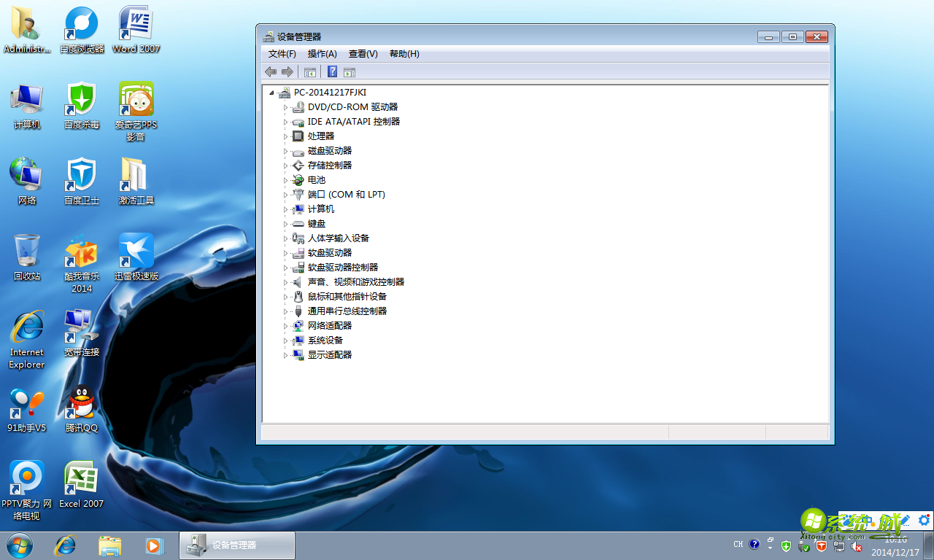The image size is (934, 560).
Task: Open the 操作(A) menu
Action: tap(322, 53)
